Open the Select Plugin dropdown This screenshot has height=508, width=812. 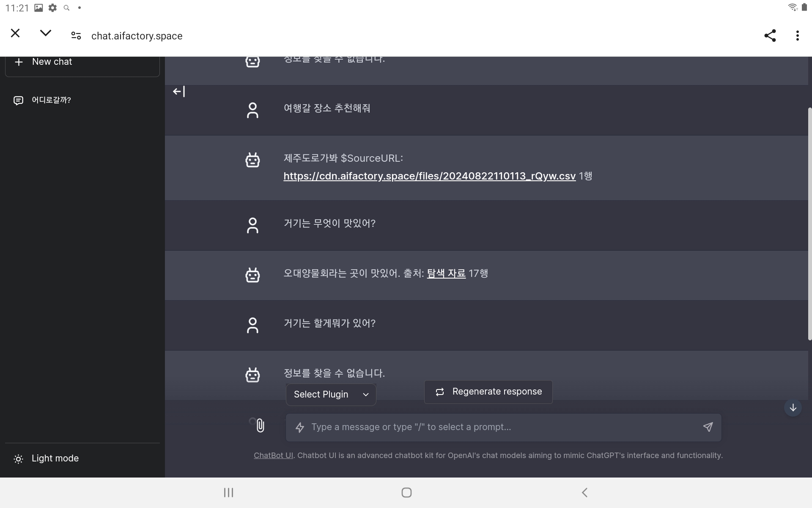(x=331, y=395)
